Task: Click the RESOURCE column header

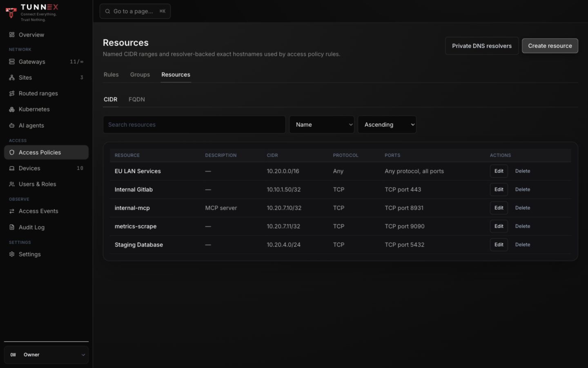Action: 127,155
